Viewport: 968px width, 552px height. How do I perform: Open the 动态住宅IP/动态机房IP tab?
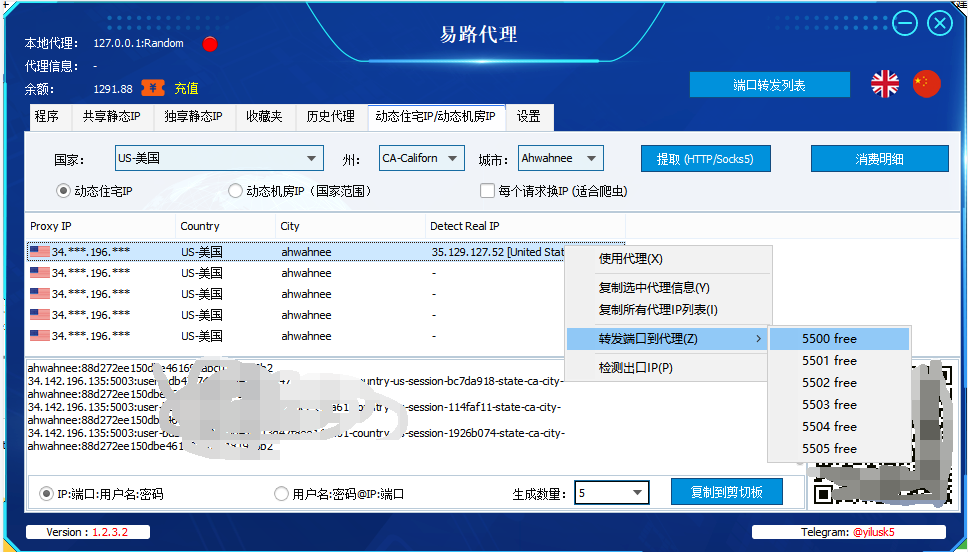coord(436,116)
